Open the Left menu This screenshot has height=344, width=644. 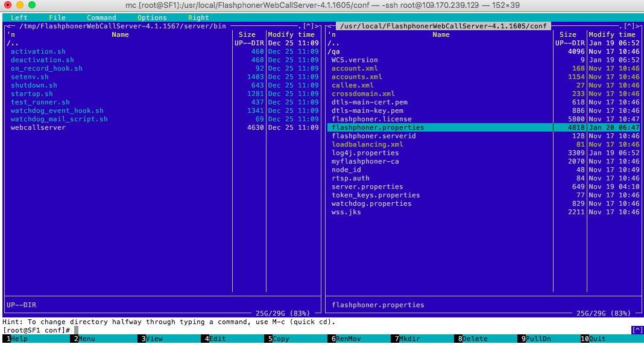pos(19,18)
